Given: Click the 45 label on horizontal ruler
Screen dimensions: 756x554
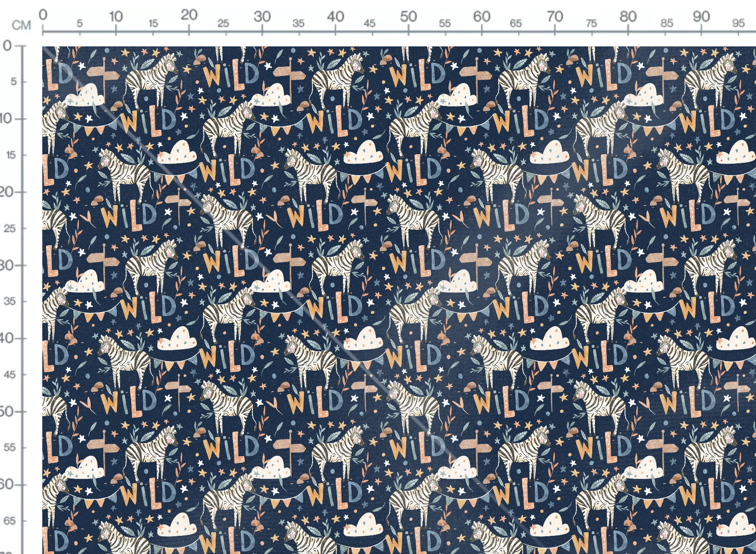Looking at the screenshot, I should (369, 23).
